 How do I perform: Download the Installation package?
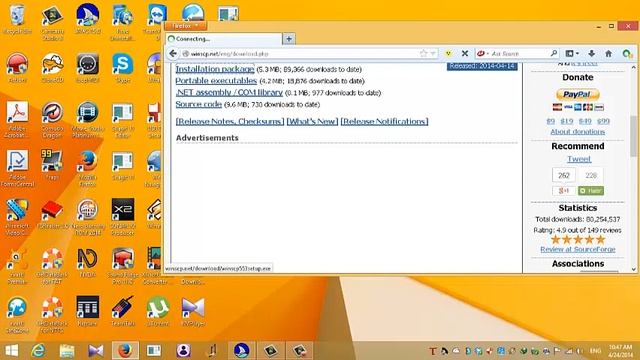(x=215, y=69)
